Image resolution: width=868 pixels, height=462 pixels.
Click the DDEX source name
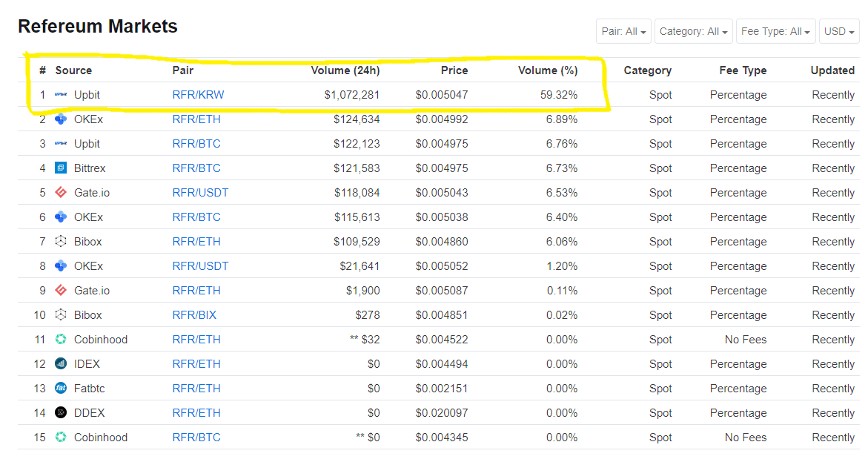(89, 413)
